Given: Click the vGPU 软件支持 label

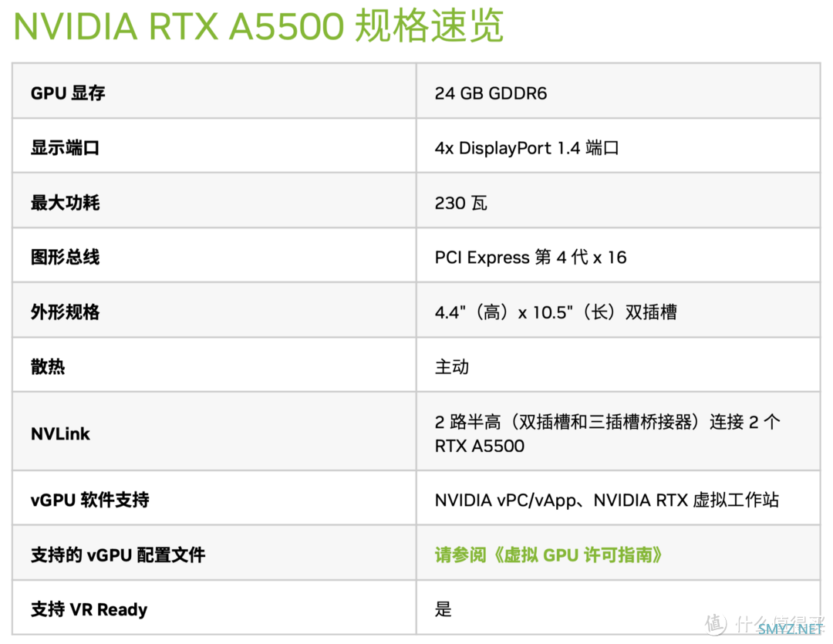Looking at the screenshot, I should 90,500.
